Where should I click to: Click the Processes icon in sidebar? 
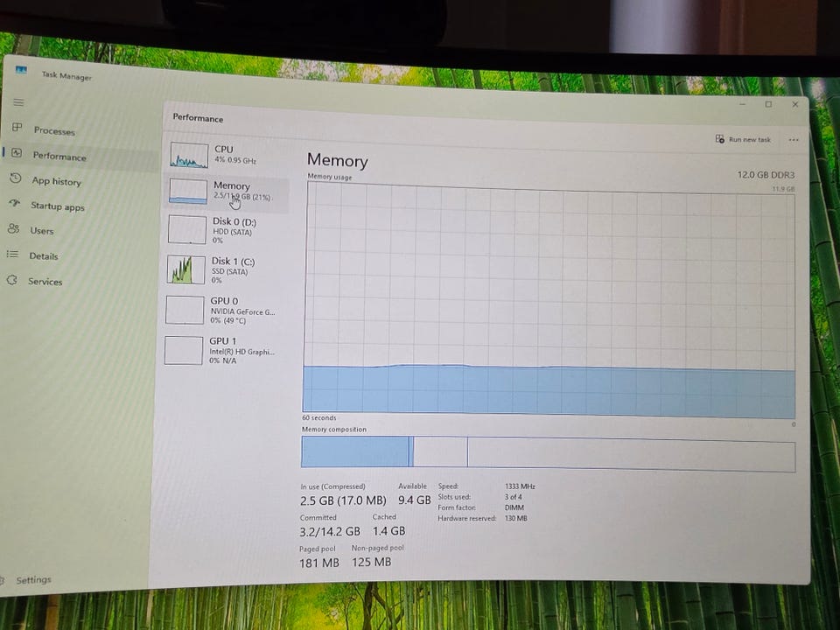(17, 128)
